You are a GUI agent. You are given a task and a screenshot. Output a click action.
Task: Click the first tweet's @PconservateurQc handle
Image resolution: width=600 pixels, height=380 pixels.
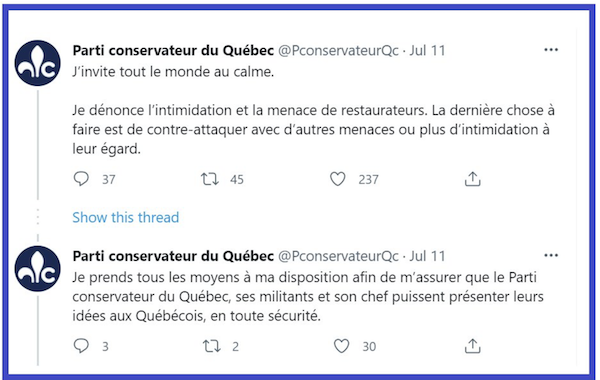click(338, 51)
